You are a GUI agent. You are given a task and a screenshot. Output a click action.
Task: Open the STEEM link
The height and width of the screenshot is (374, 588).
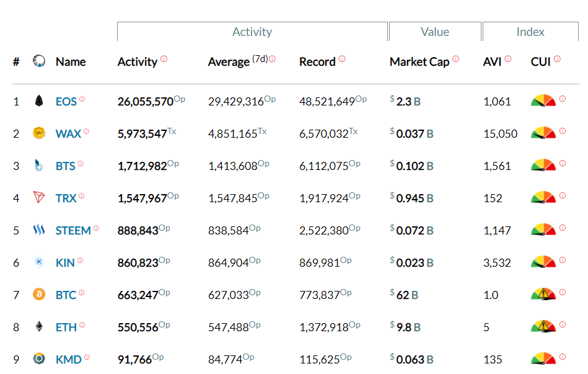point(73,231)
